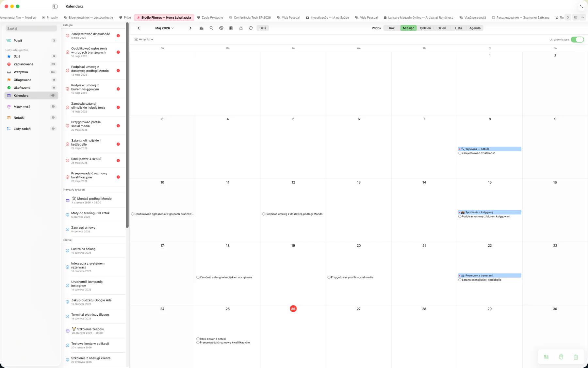Open Wszystko filter dropdown
The height and width of the screenshot is (368, 588).
point(144,39)
